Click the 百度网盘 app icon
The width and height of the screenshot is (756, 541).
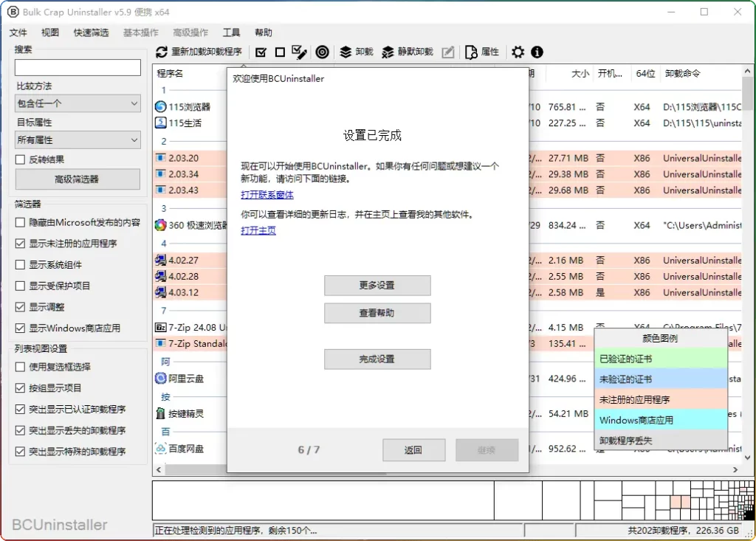click(x=160, y=449)
